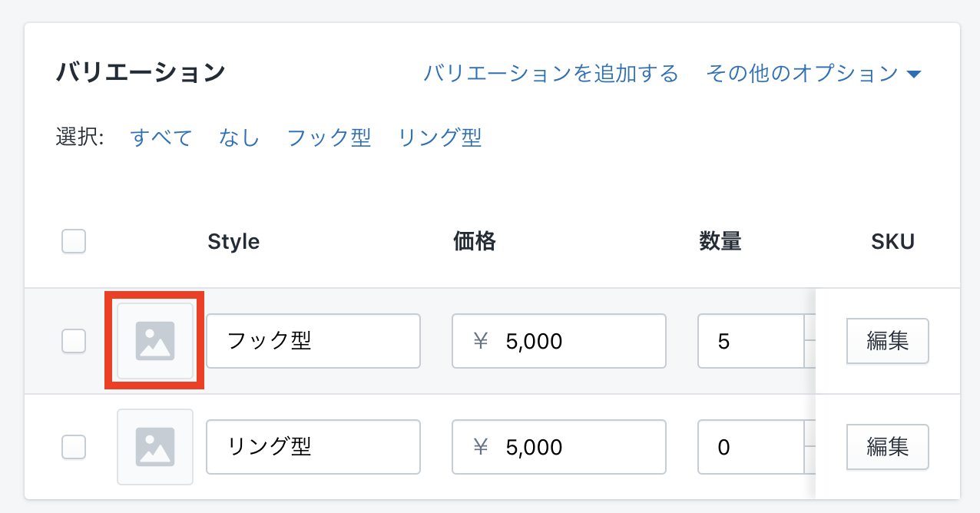Click the quantity stepper on リング型 row
This screenshot has width=980, height=513.
pyautogui.click(x=809, y=447)
